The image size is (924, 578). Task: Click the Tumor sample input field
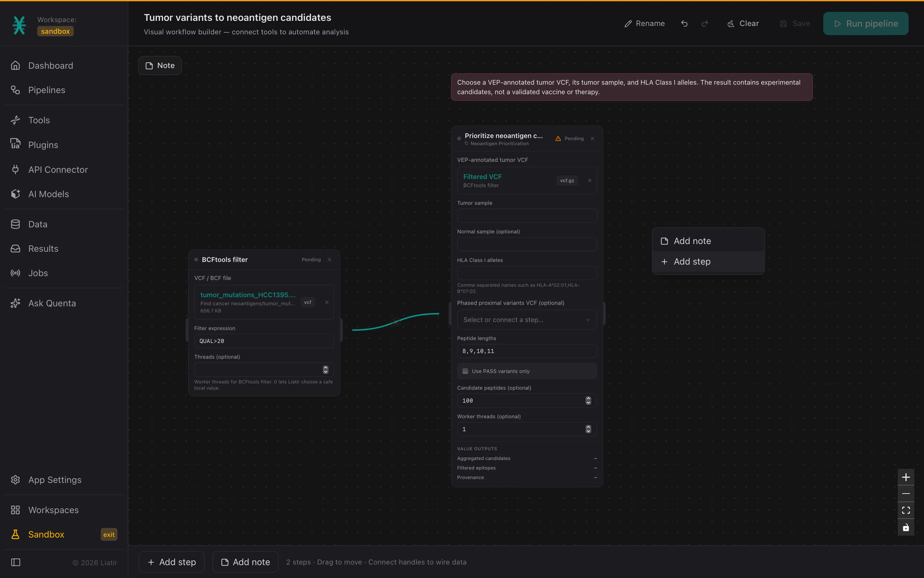point(527,215)
